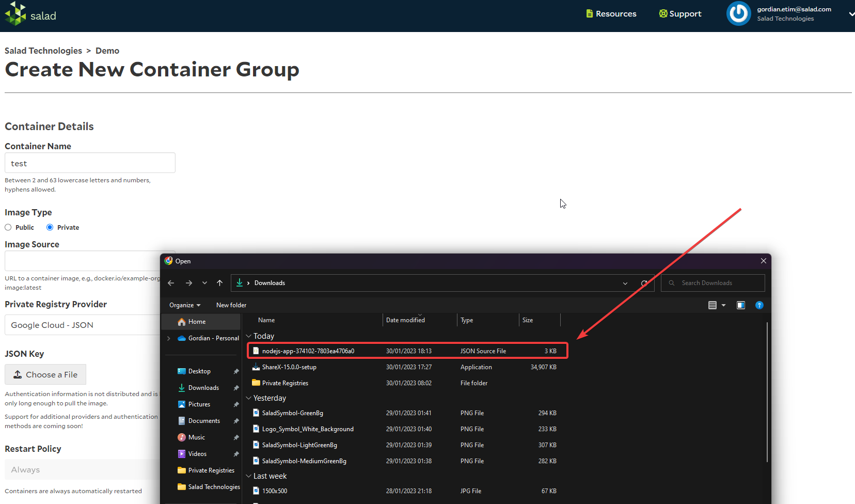Select Home in the navigation pane
Screen dimensions: 855x504
pyautogui.click(x=201, y=322)
